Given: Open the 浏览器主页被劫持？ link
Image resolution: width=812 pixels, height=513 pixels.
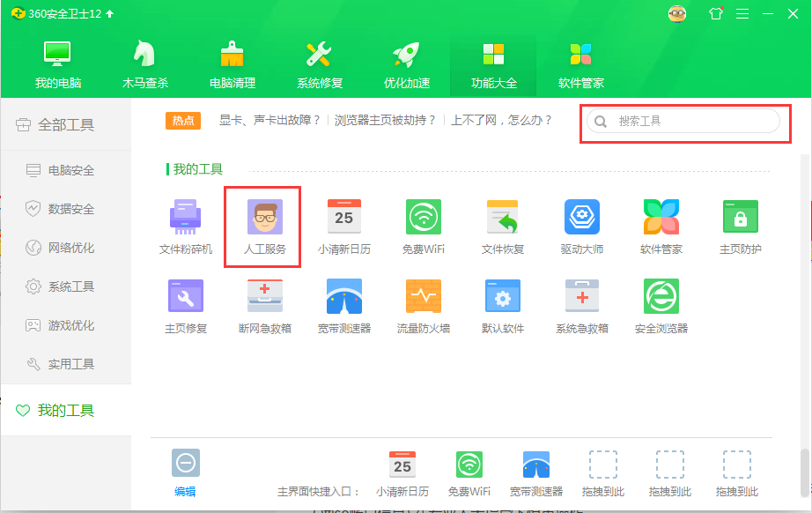Looking at the screenshot, I should (x=385, y=121).
